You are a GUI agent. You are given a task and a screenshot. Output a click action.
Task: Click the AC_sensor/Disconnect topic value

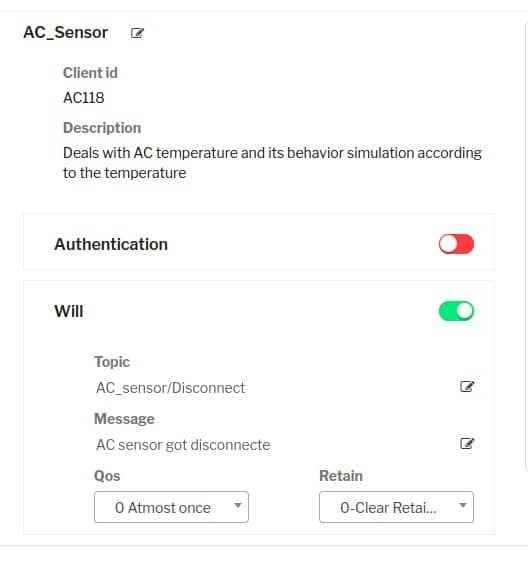click(x=170, y=388)
